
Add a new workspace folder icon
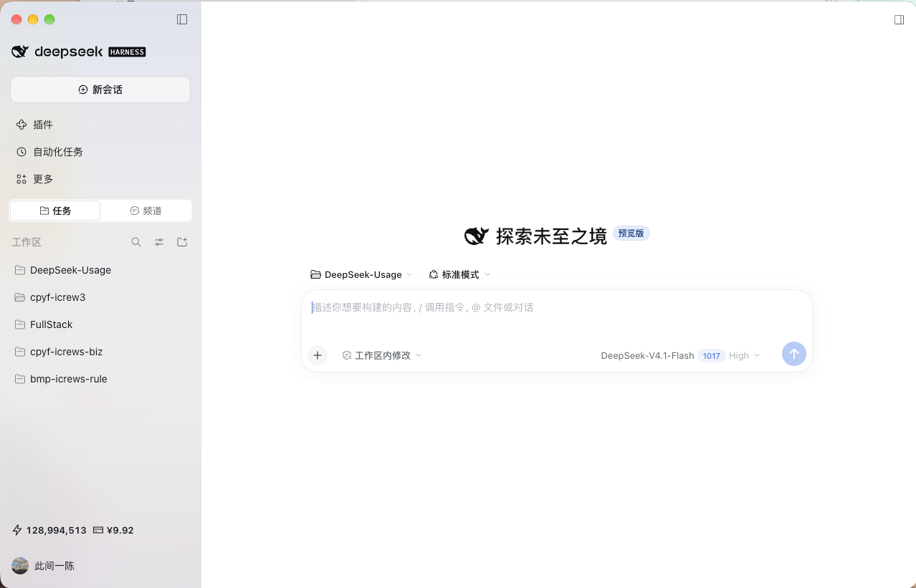(182, 242)
